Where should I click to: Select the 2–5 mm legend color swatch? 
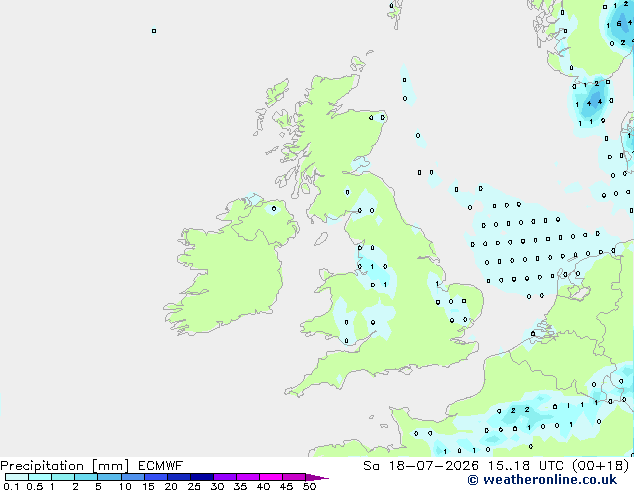point(86,477)
